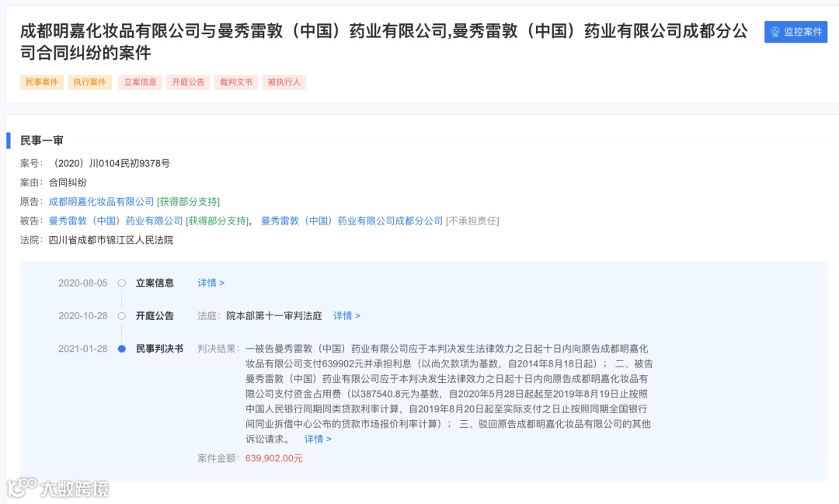This screenshot has height=504, width=839.
Task: Click the date 2020-10-28
Action: click(x=83, y=316)
